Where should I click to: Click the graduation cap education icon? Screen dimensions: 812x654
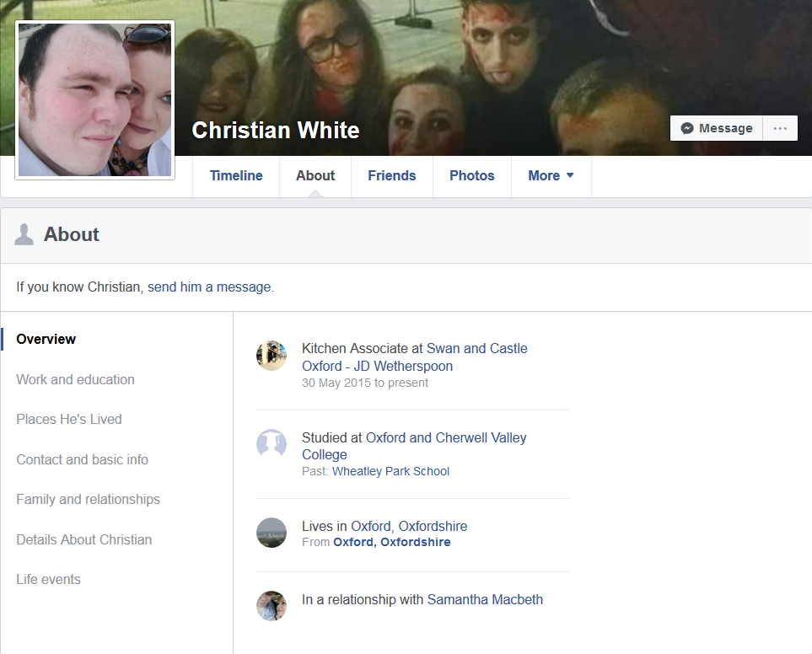click(272, 444)
